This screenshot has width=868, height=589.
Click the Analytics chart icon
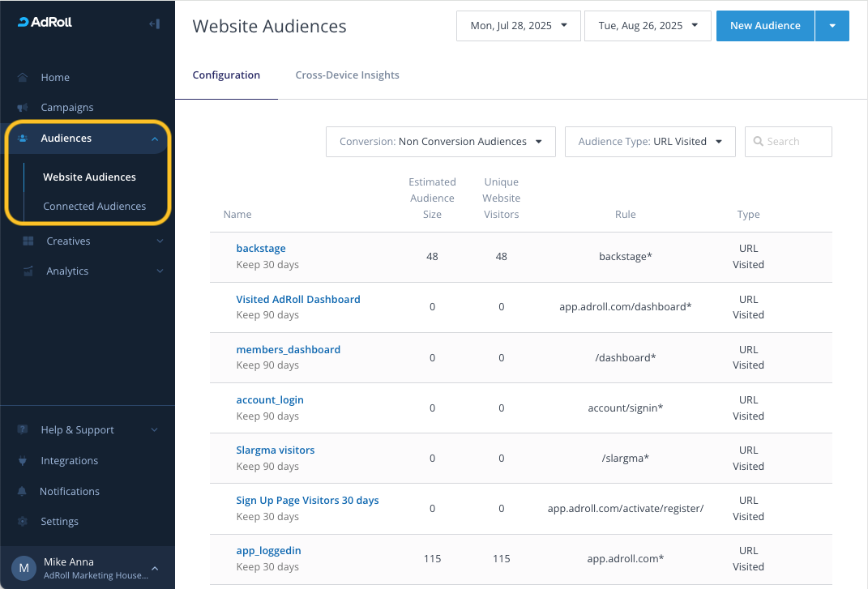[28, 271]
